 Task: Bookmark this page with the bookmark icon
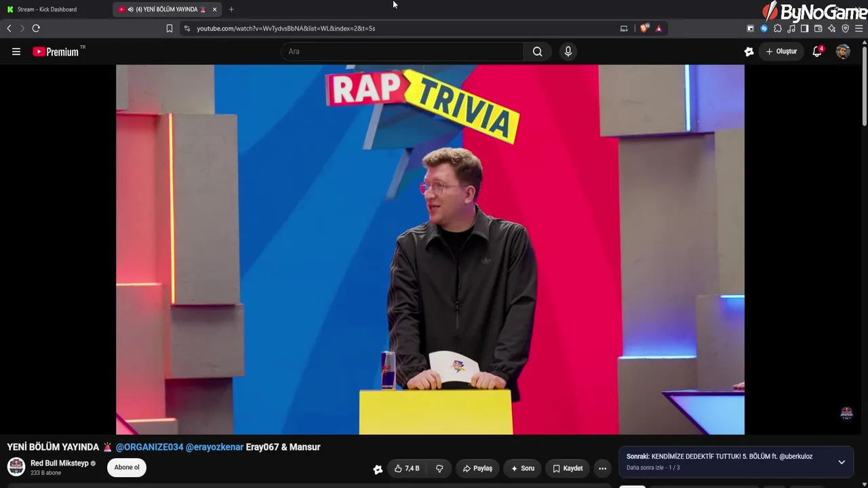pyautogui.click(x=170, y=28)
